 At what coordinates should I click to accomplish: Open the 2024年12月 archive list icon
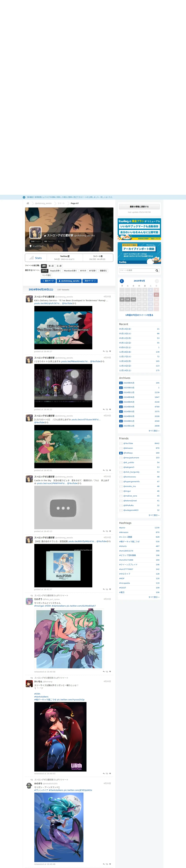pyautogui.click(x=121, y=393)
